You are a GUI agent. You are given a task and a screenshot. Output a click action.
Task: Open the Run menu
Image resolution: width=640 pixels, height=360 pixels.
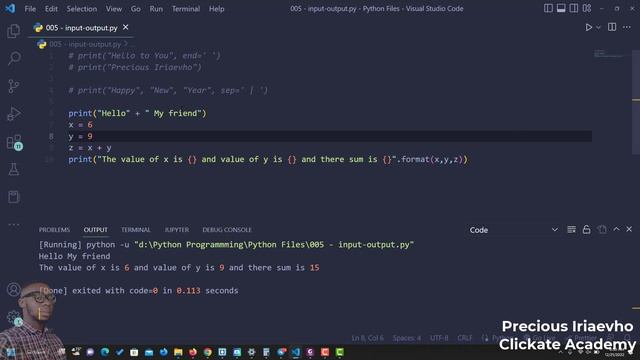point(156,9)
